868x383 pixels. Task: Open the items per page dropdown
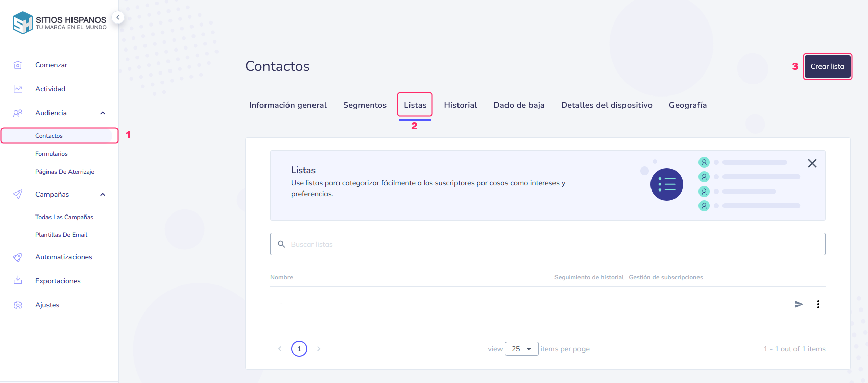tap(521, 349)
